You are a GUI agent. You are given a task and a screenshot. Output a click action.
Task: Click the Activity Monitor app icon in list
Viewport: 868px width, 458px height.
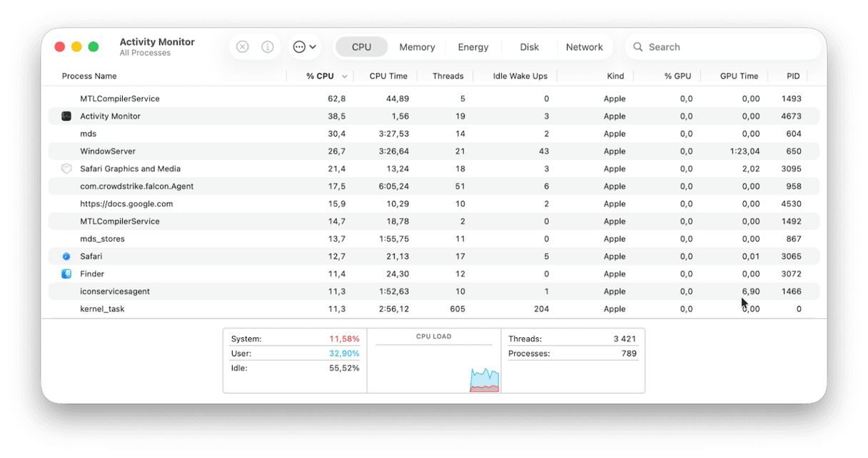66,116
